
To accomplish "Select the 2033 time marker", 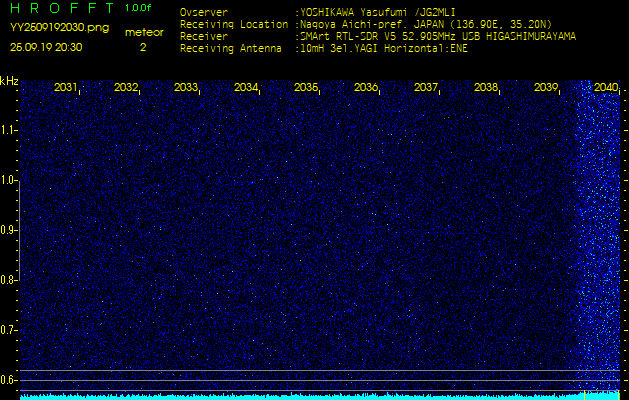I will click(x=186, y=88).
